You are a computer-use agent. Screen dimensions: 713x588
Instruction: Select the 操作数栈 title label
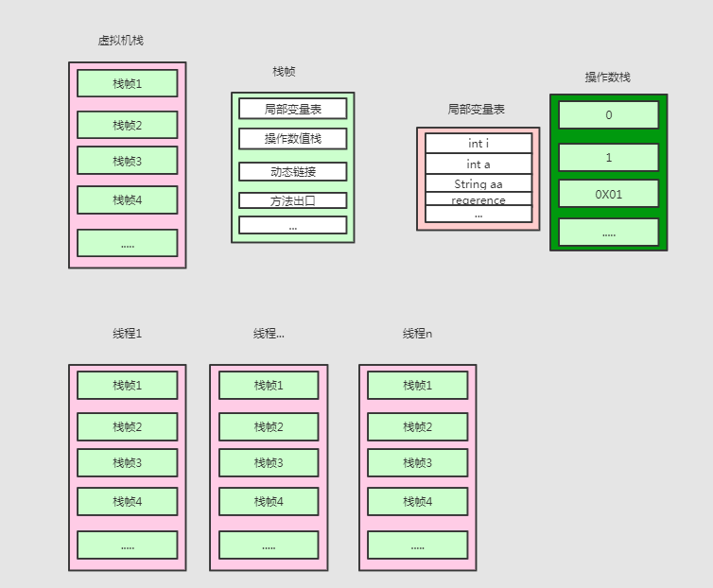point(607,77)
